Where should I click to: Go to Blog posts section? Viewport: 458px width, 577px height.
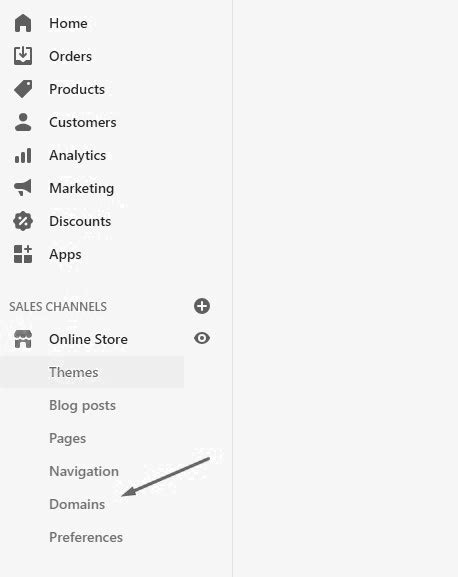82,405
